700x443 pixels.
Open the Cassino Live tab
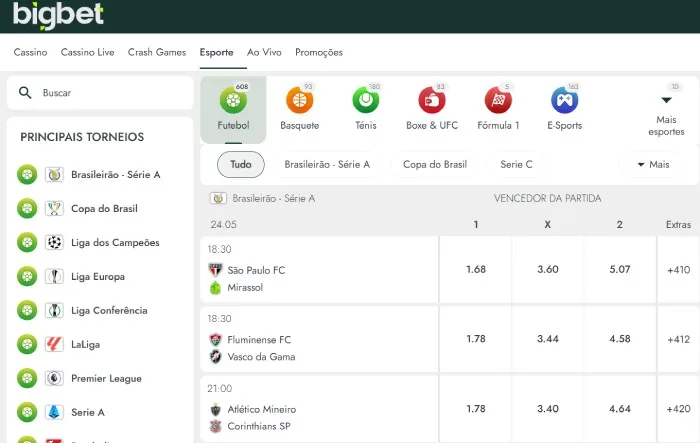click(x=88, y=52)
